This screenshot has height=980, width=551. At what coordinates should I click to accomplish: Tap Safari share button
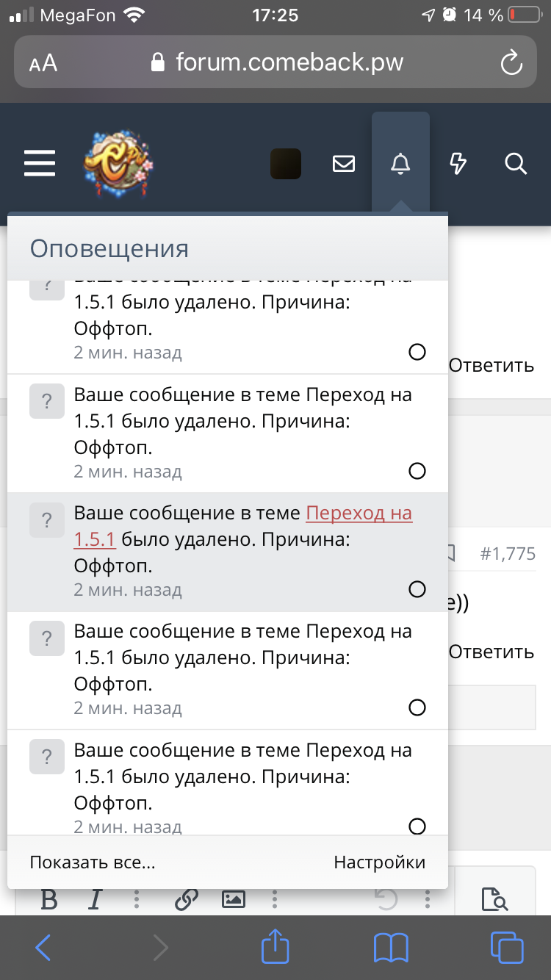(275, 948)
